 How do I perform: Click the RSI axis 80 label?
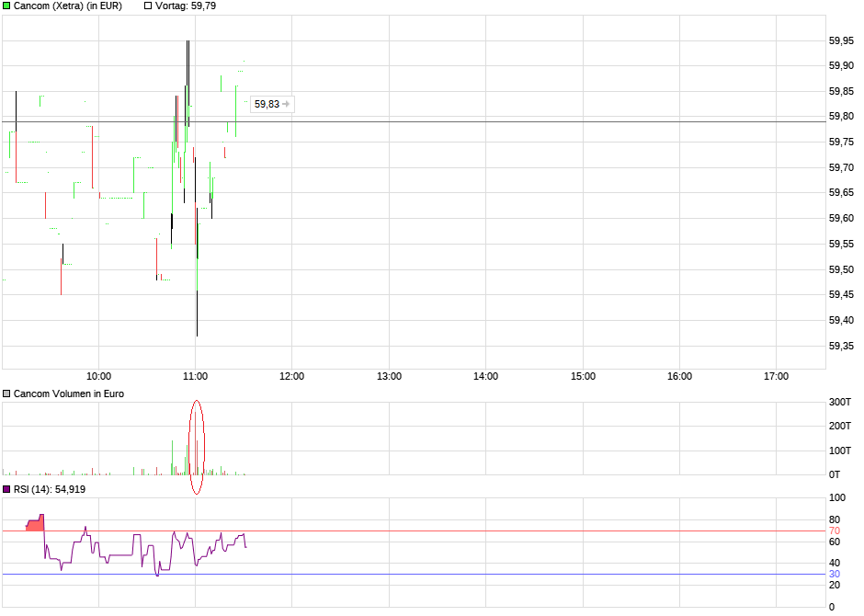point(835,519)
